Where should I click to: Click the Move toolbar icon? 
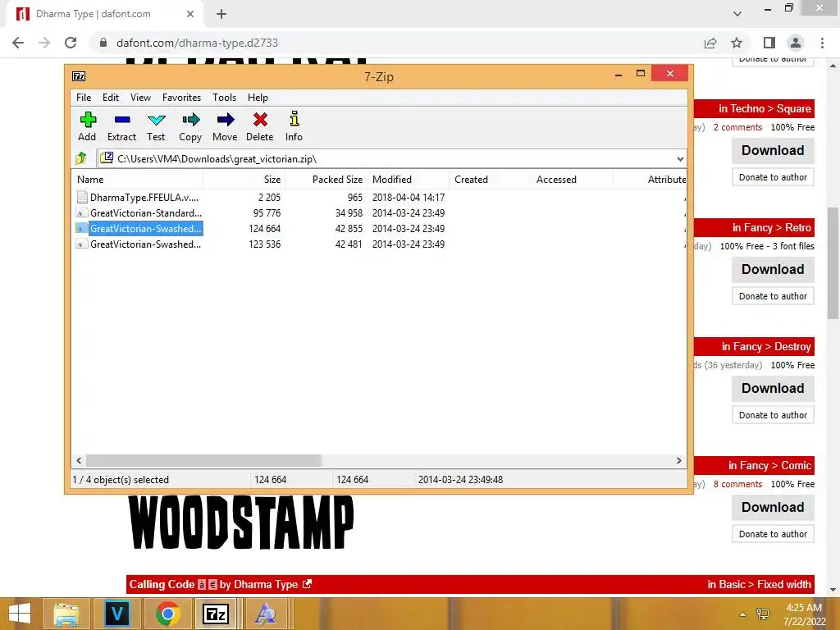(225, 126)
